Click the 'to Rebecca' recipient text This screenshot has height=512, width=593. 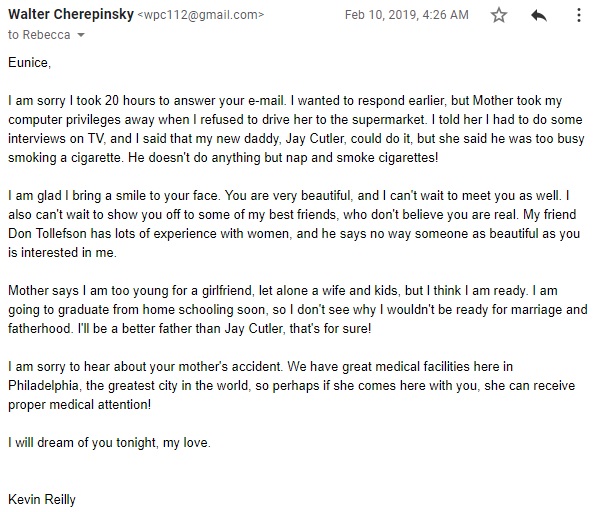point(39,35)
